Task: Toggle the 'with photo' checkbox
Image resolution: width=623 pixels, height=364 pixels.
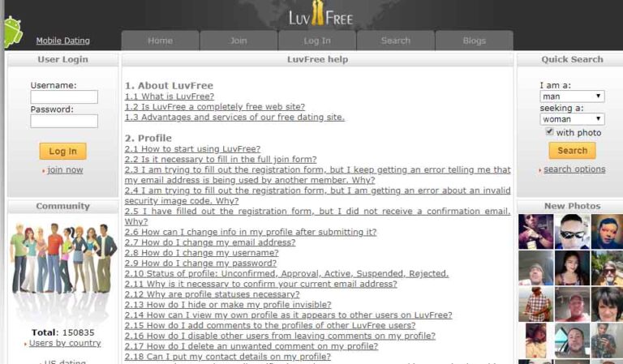Action: click(x=549, y=132)
